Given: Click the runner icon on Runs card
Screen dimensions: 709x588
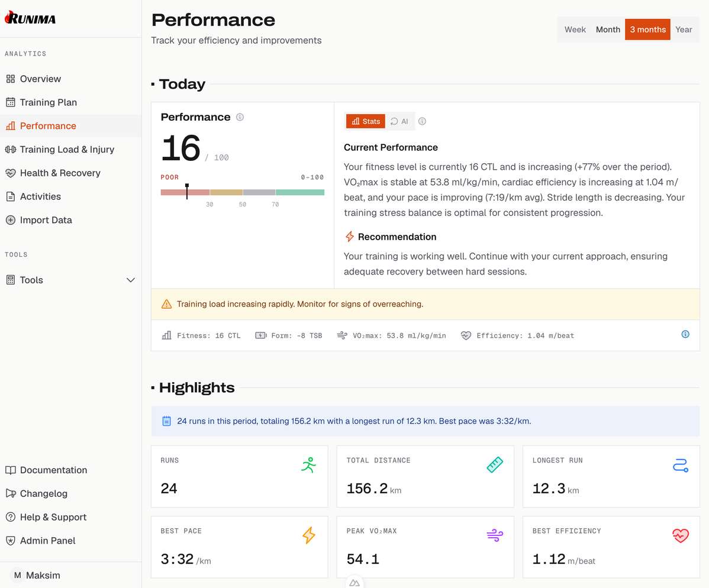Looking at the screenshot, I should click(309, 464).
